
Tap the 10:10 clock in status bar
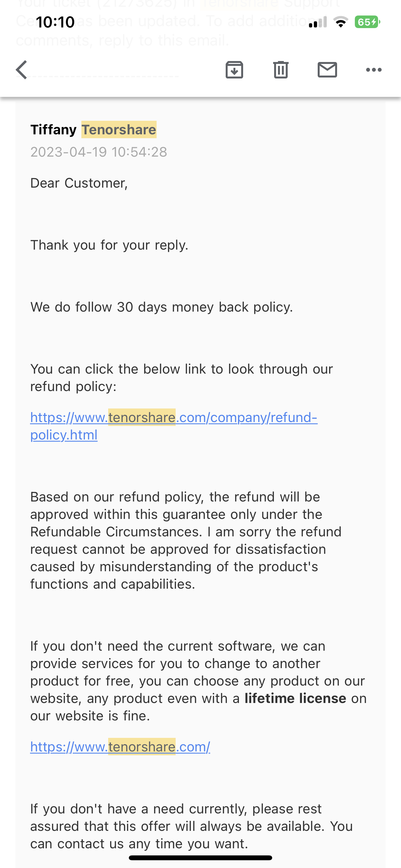pyautogui.click(x=55, y=22)
